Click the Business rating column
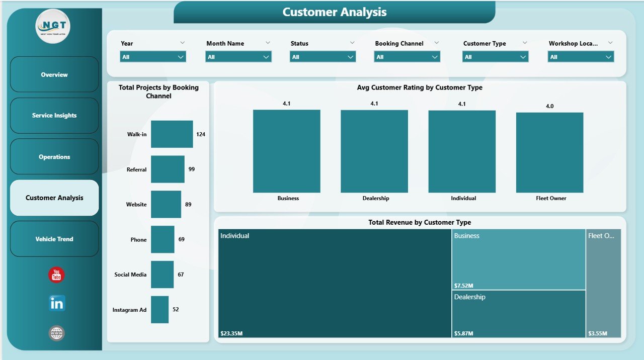This screenshot has width=644, height=360. tap(287, 151)
